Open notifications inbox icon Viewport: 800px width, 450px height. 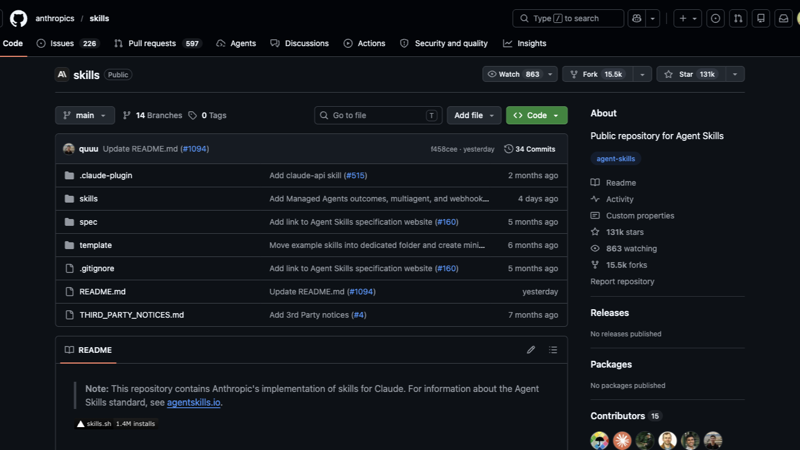783,18
